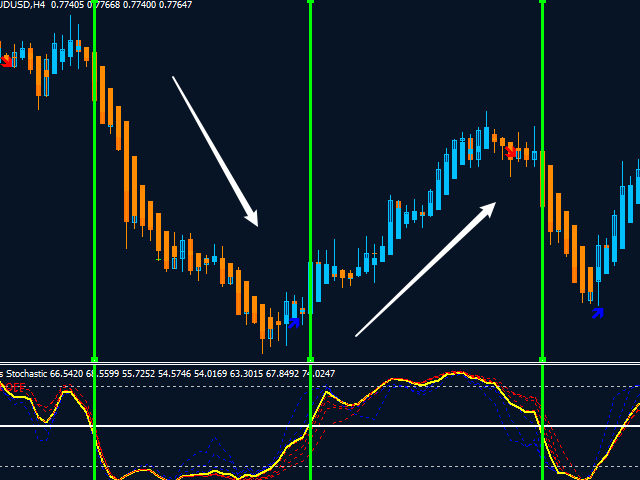Click the Stochastic values label
This screenshot has width=640, height=480.
[x=167, y=373]
